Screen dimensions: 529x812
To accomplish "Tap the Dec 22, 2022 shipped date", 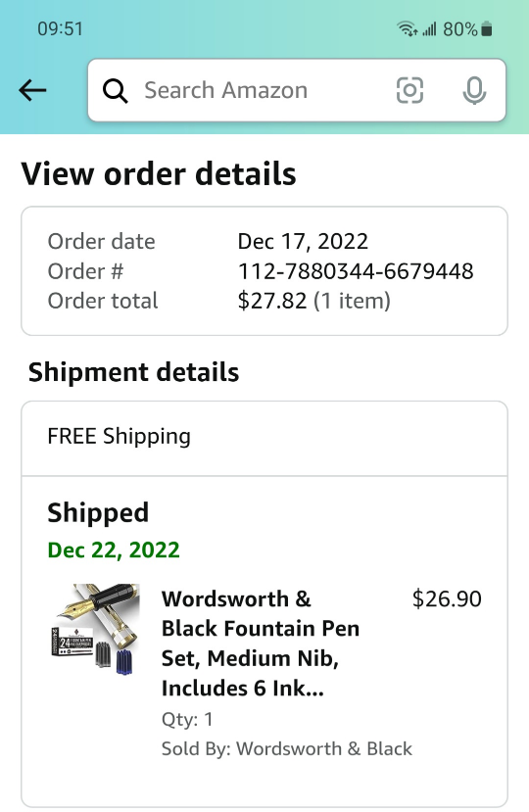I will 114,549.
